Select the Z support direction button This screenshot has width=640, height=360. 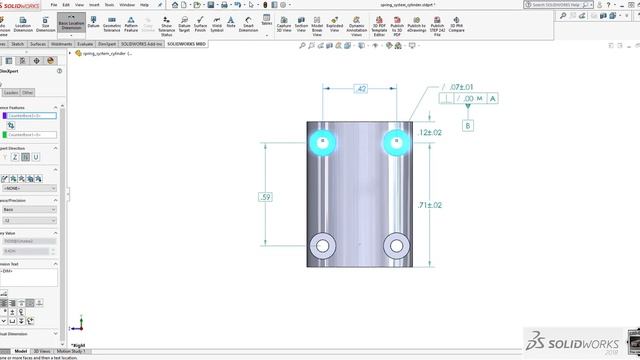15,157
